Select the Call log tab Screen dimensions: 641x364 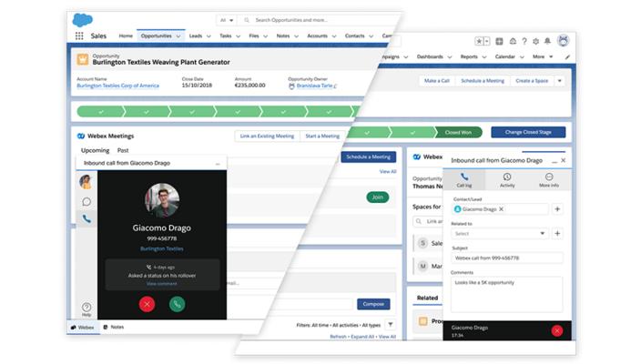[x=464, y=180]
